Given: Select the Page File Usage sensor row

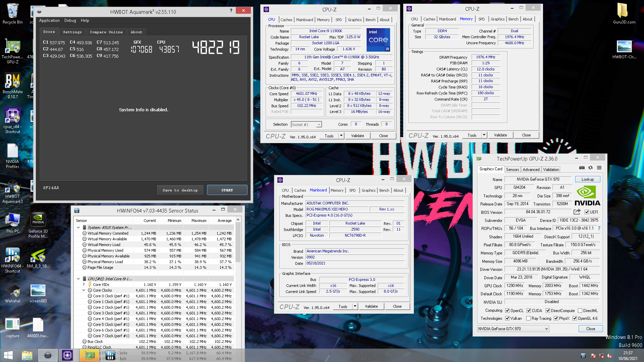Looking at the screenshot, I should pyautogui.click(x=154, y=267).
